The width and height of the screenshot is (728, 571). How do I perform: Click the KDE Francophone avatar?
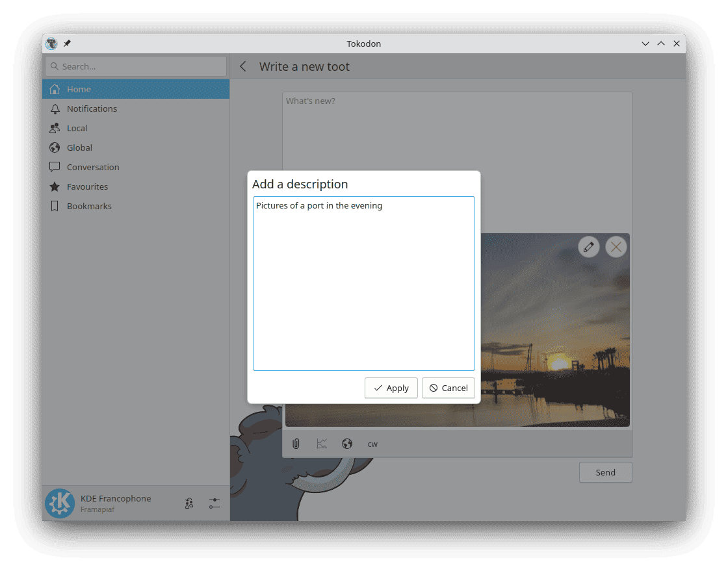(60, 503)
